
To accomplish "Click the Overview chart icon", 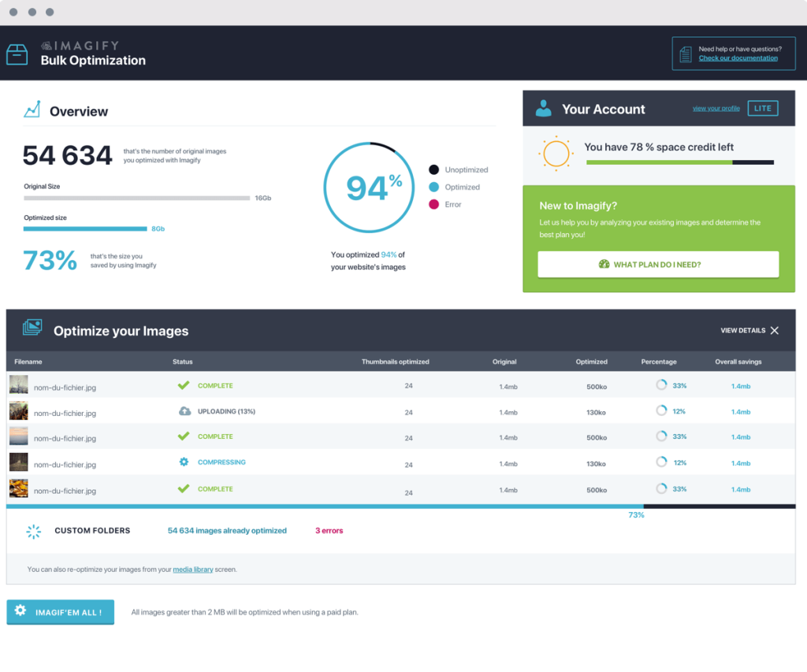I will tap(32, 110).
